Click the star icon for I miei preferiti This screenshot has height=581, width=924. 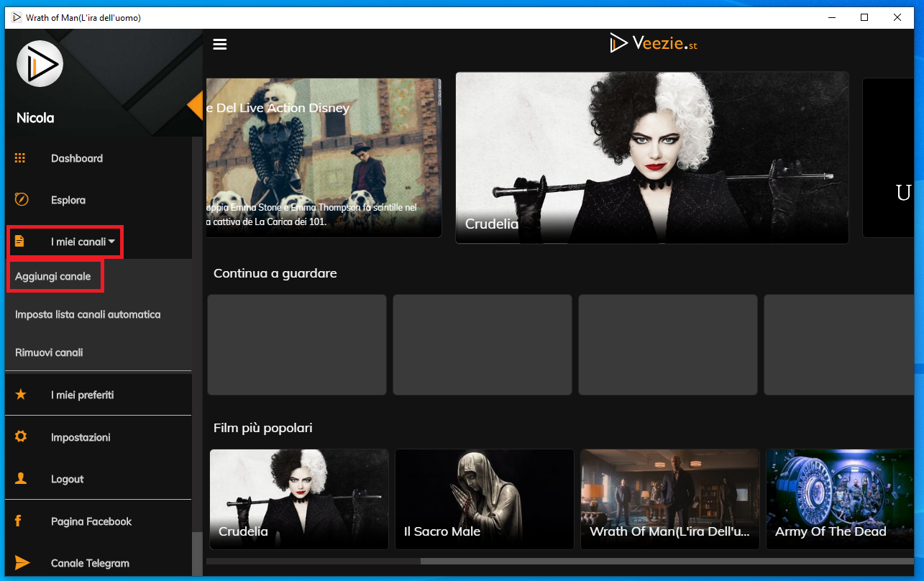21,395
